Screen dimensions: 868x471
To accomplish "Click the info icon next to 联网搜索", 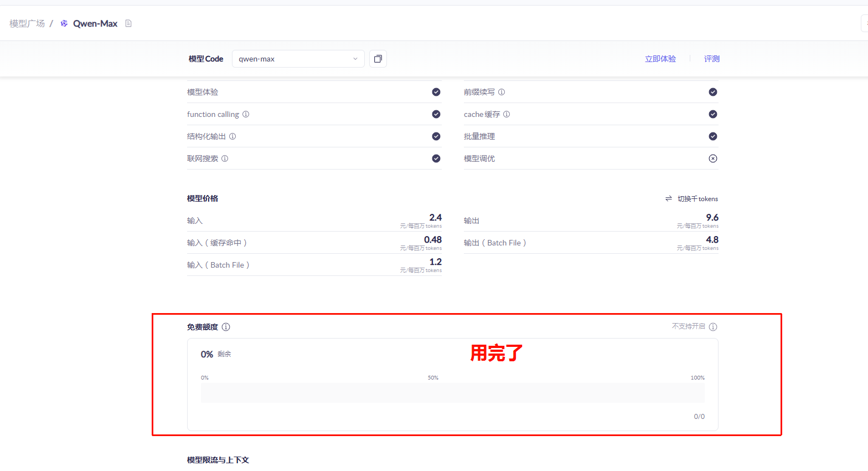I will pyautogui.click(x=225, y=158).
